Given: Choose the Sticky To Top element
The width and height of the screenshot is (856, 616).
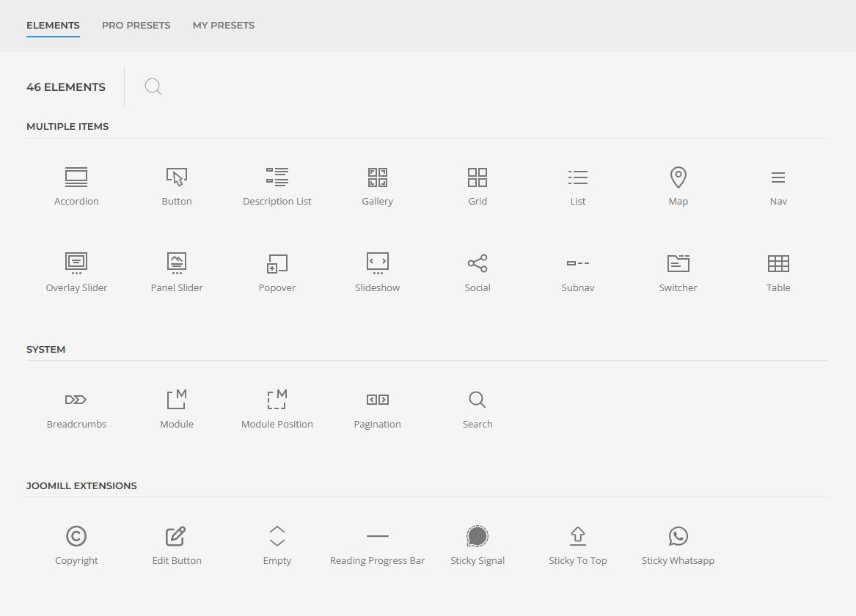Looking at the screenshot, I should 578,546.
